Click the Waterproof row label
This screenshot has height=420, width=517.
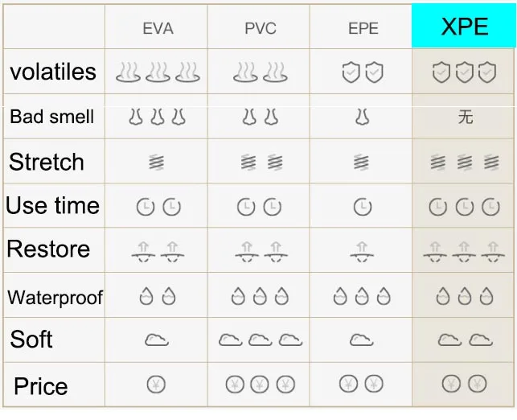click(55, 298)
